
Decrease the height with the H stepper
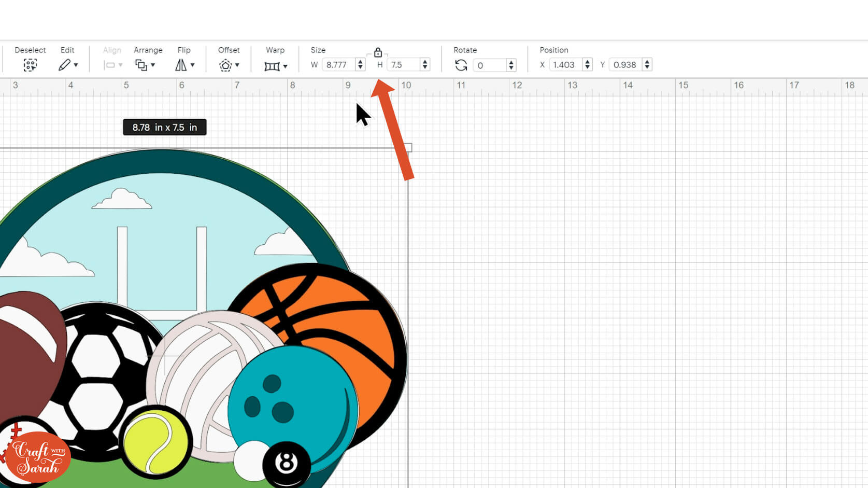point(425,67)
